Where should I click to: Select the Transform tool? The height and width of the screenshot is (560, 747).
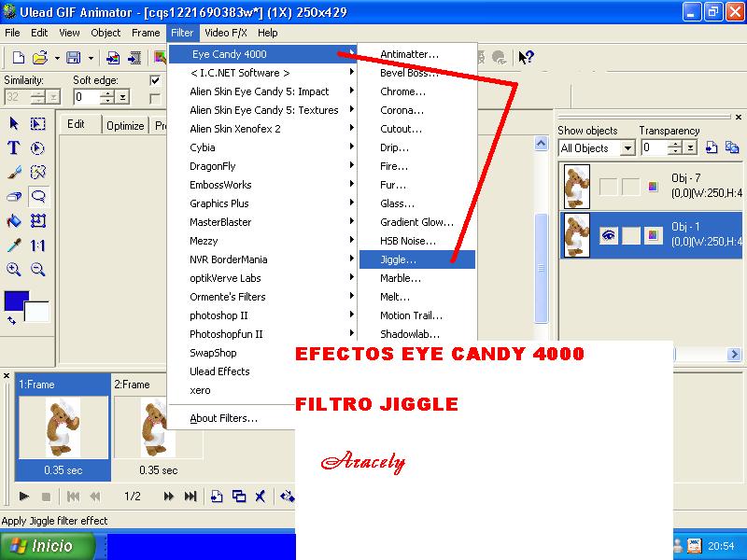coord(38,220)
